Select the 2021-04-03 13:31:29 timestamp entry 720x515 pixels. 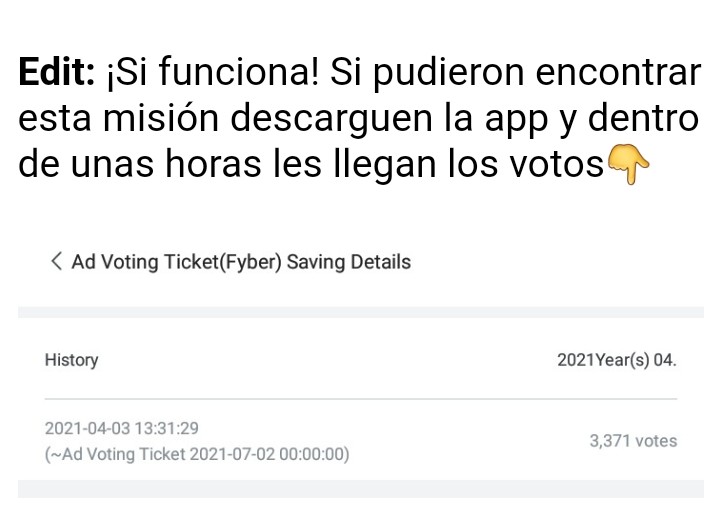(121, 428)
